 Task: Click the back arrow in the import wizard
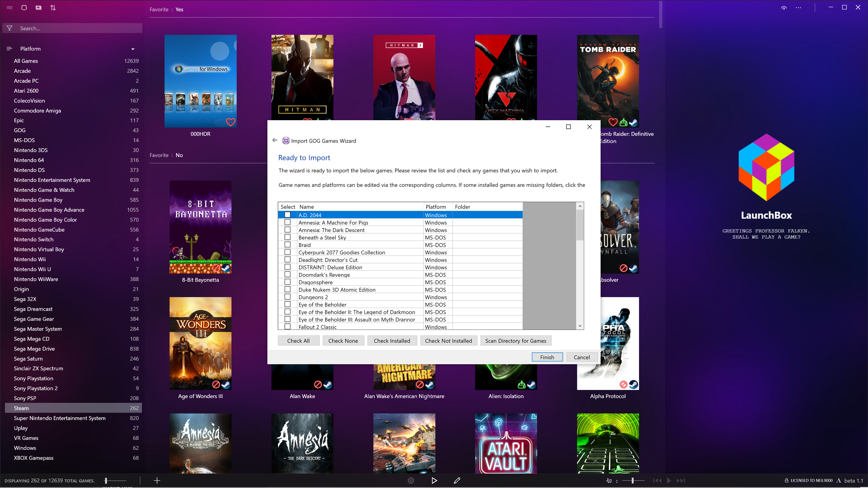[275, 141]
